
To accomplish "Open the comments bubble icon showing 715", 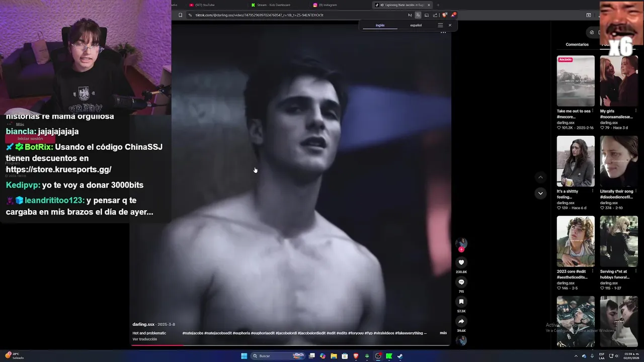I will (461, 282).
